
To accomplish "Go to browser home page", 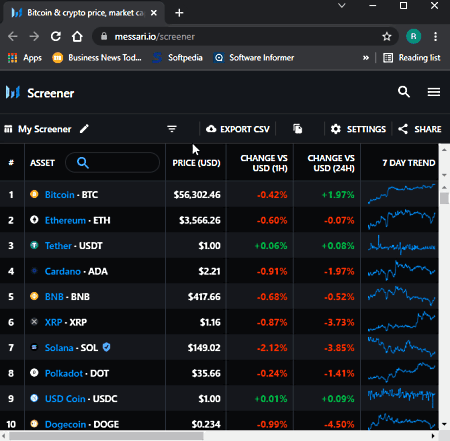I will pyautogui.click(x=77, y=36).
